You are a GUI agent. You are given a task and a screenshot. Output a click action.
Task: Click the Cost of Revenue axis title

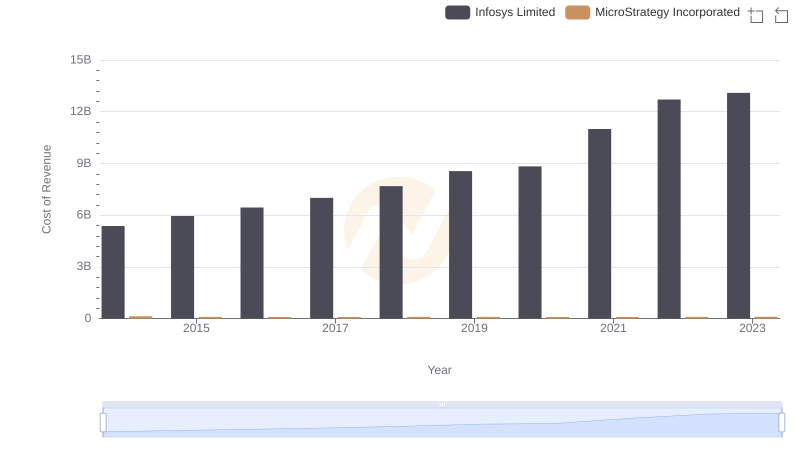click(46, 189)
